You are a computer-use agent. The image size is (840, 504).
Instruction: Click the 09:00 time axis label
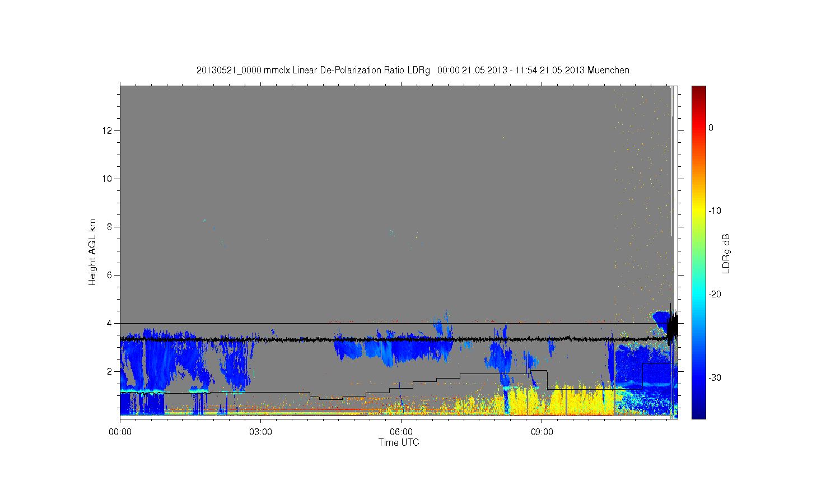(x=542, y=432)
